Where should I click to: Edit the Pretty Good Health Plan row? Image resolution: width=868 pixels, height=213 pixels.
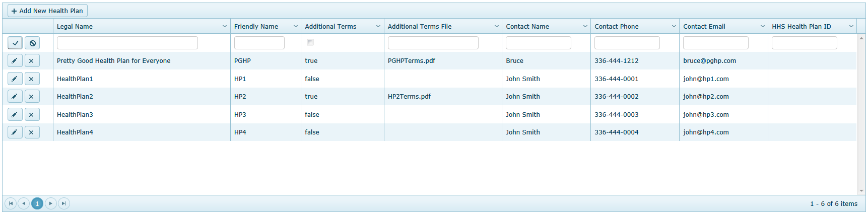click(15, 61)
